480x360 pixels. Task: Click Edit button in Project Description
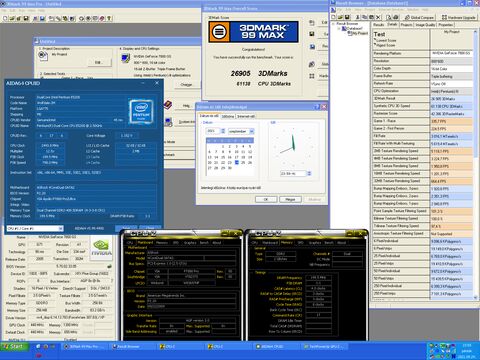(98, 62)
